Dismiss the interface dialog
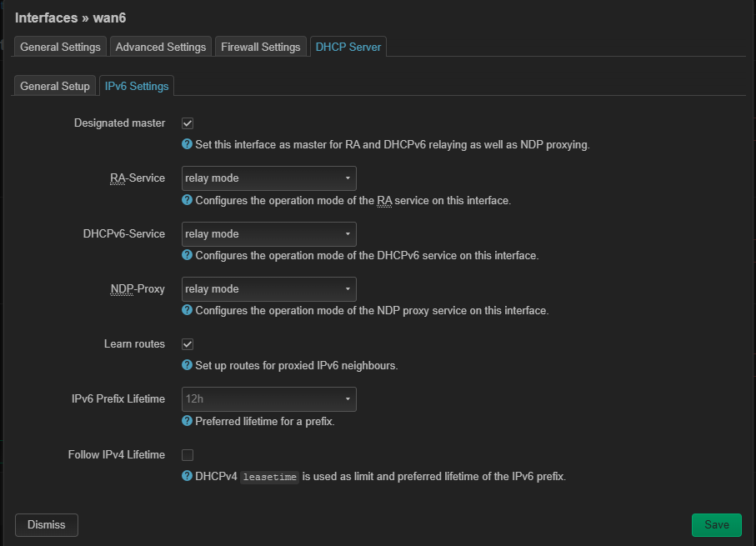756x546 pixels. (46, 524)
